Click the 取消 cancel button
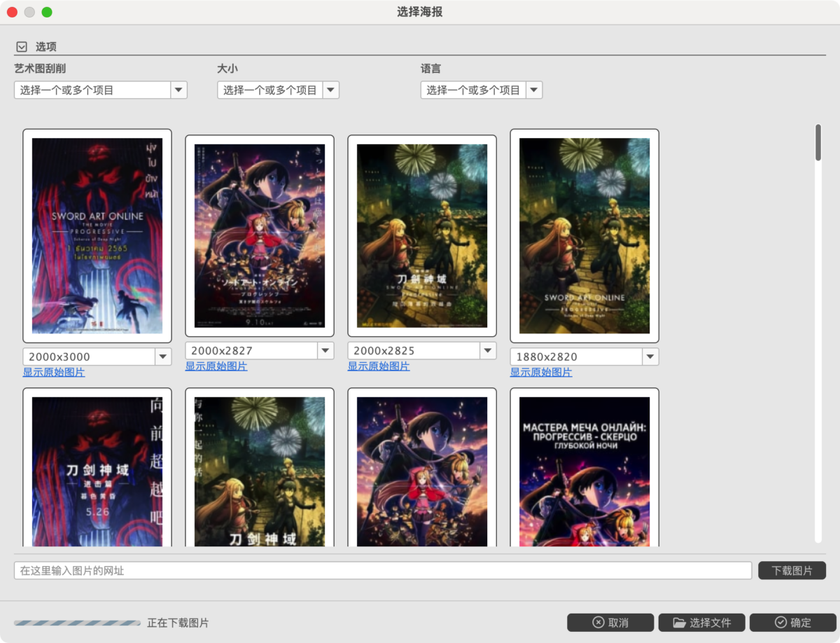The image size is (840, 643). pyautogui.click(x=610, y=623)
